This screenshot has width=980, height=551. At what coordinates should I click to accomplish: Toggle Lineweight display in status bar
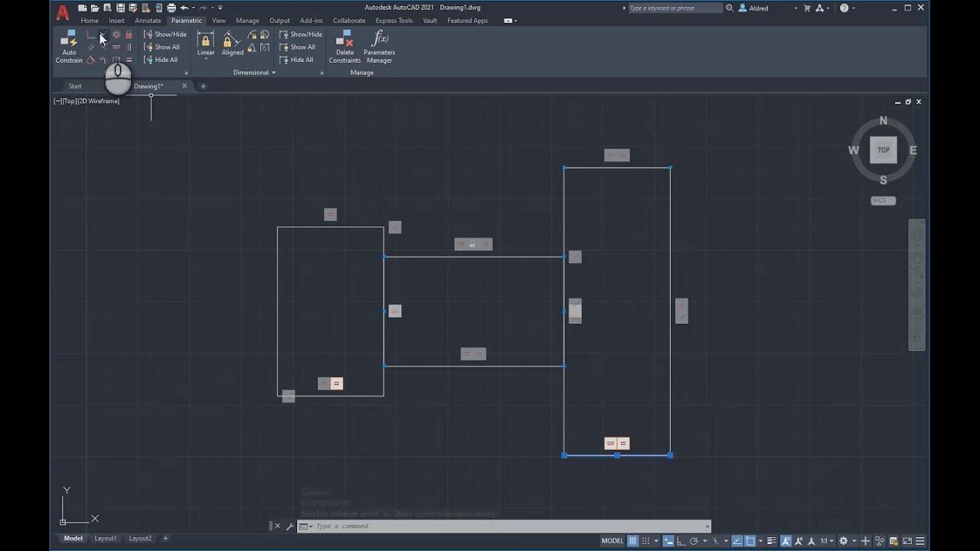772,541
